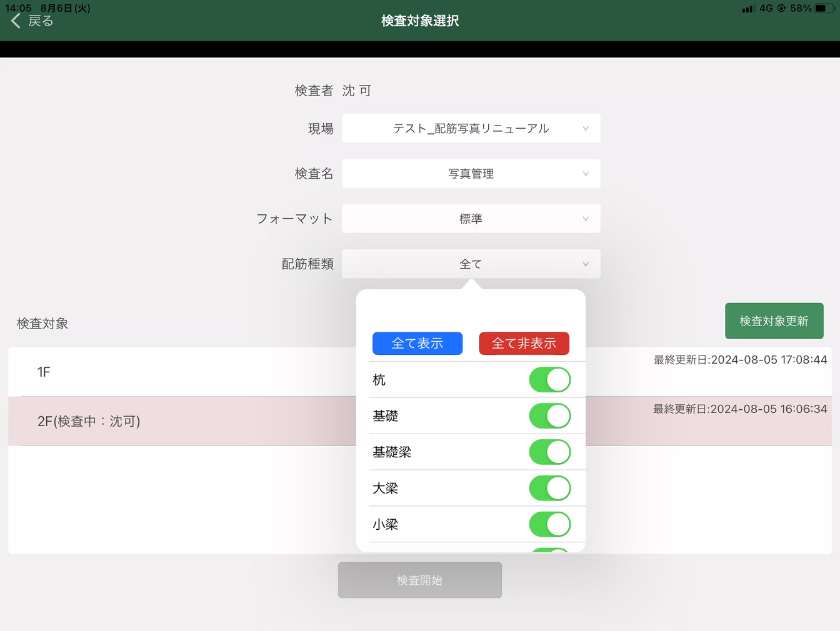Disable the 杭 toggle switch

pos(549,379)
